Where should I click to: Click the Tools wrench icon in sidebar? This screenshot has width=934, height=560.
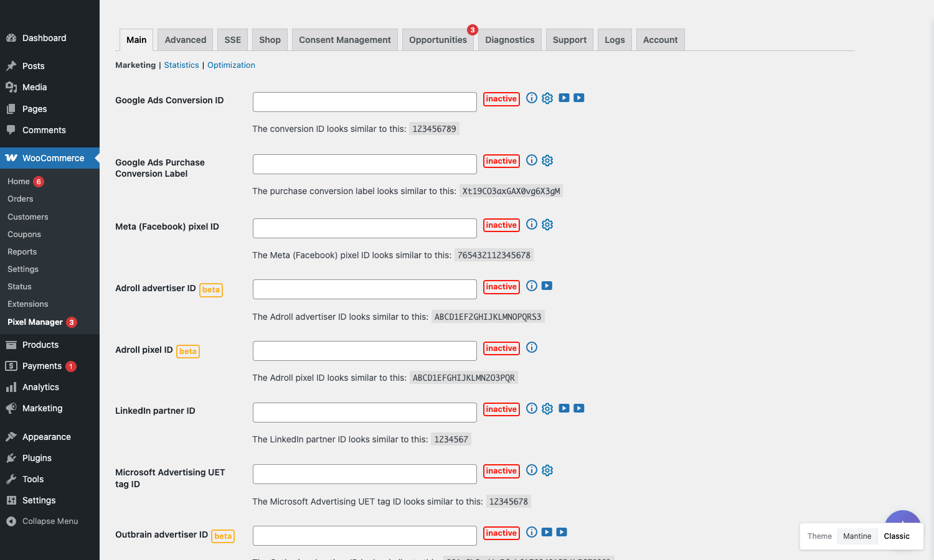[x=11, y=479]
